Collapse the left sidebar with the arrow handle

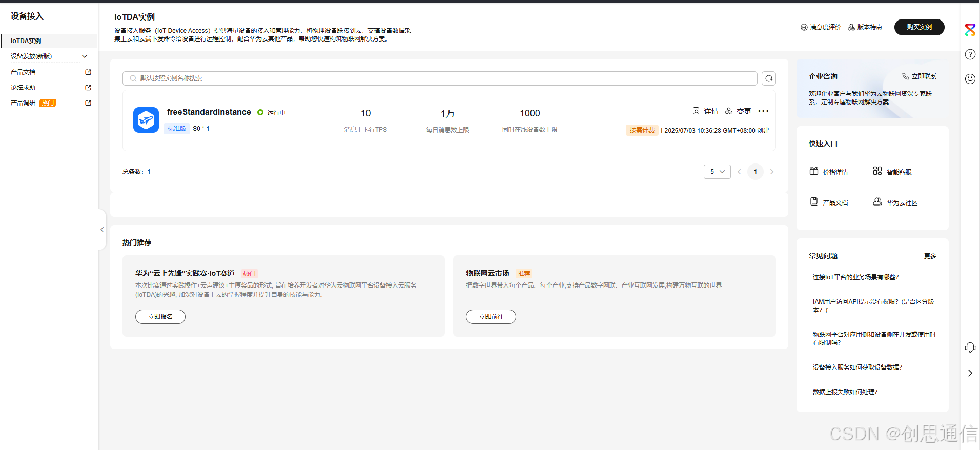[x=102, y=230]
